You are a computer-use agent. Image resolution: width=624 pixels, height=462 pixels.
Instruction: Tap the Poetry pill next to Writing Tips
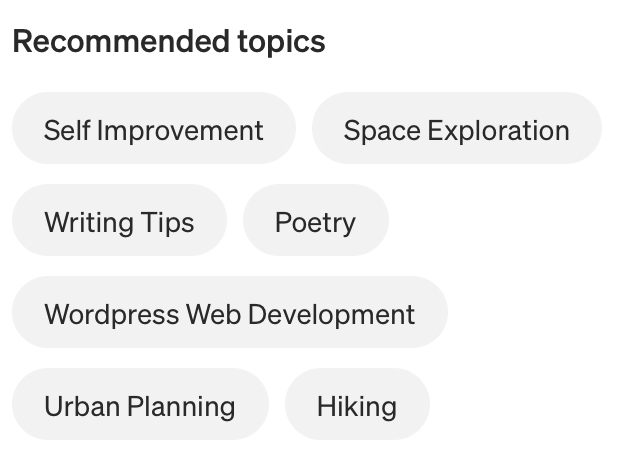(x=315, y=222)
